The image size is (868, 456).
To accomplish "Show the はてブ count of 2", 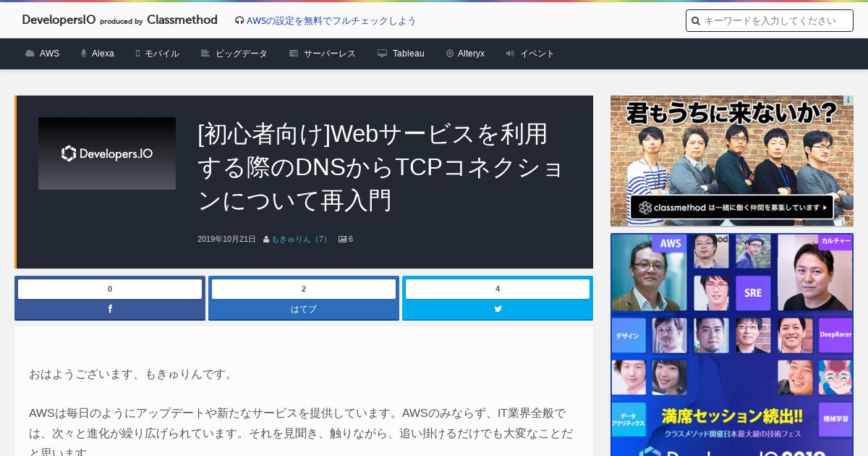I will click(x=304, y=289).
